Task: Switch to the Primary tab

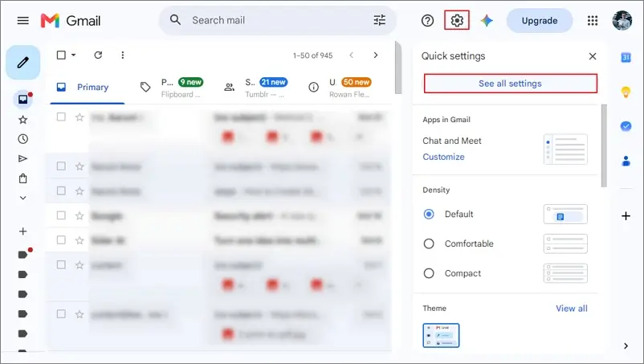Action: point(87,87)
